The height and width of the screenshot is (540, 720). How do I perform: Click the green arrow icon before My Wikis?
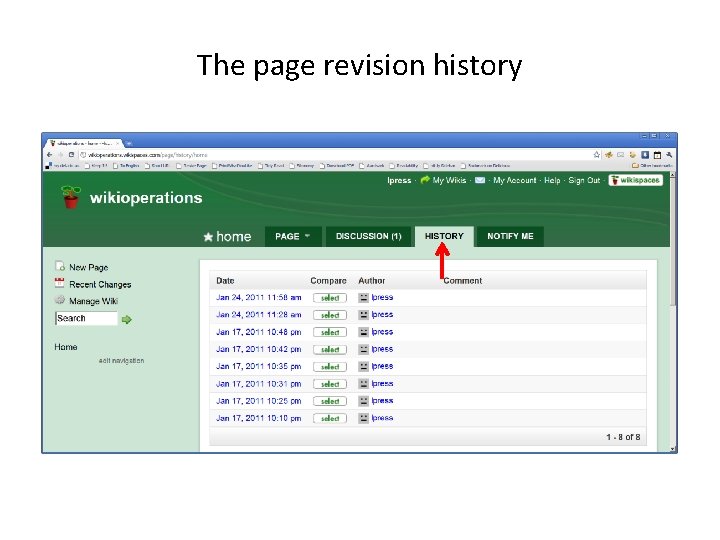(425, 180)
